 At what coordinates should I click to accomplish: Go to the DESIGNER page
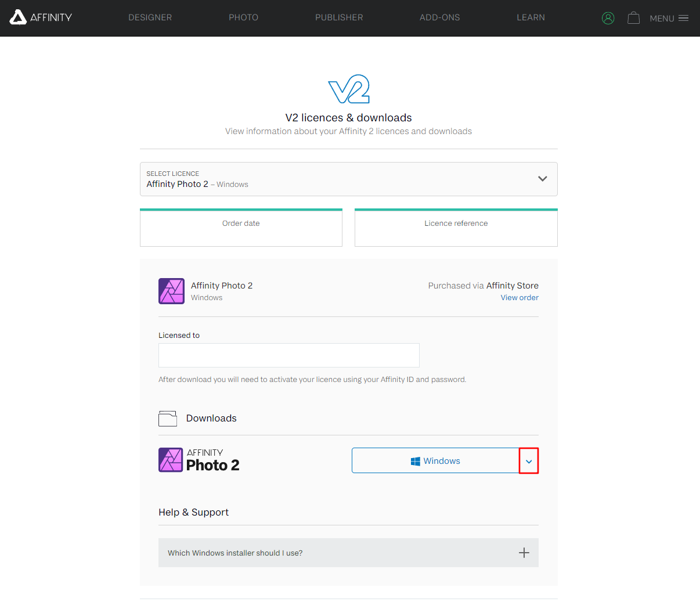click(x=150, y=17)
